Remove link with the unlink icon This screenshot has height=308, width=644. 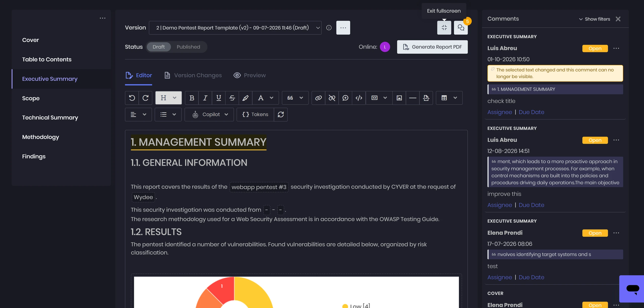coord(332,98)
